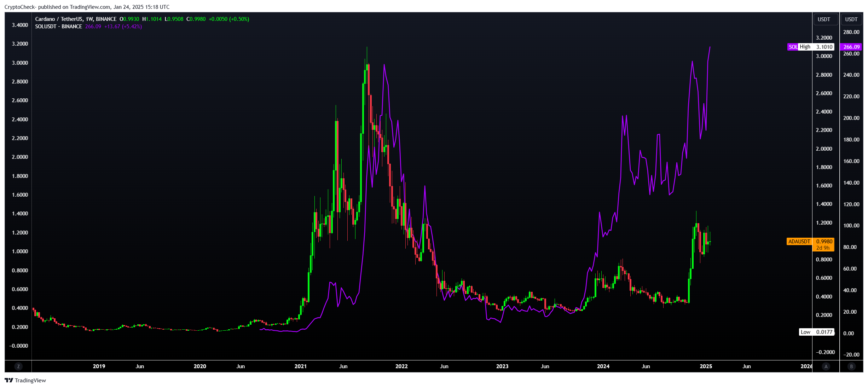Click the open value O0.9930 in the legend
The width and height of the screenshot is (868, 388).
click(129, 19)
